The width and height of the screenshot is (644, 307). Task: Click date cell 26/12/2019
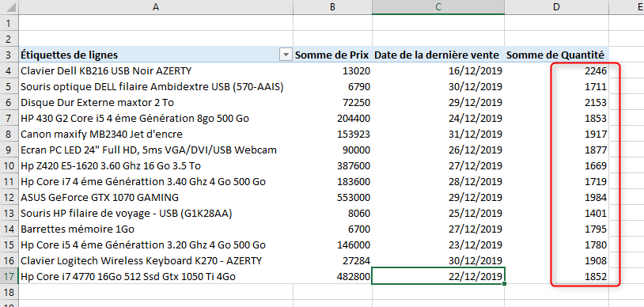coord(438,150)
